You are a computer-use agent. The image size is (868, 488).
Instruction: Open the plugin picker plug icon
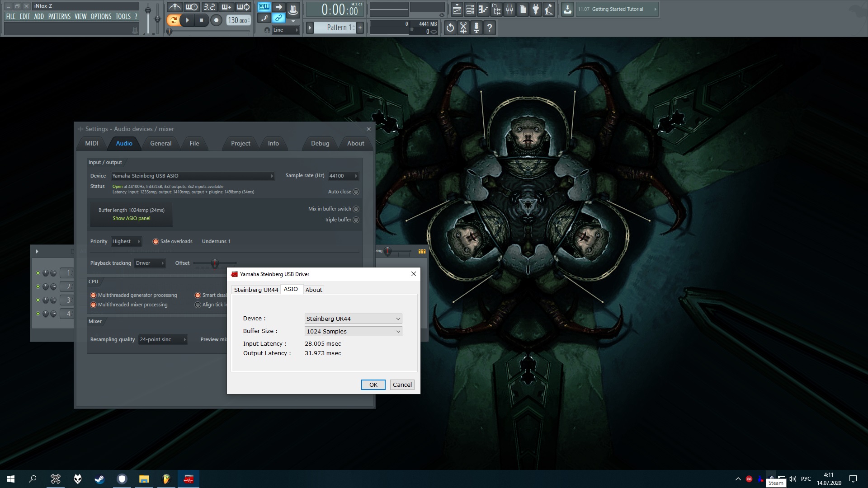coord(536,9)
